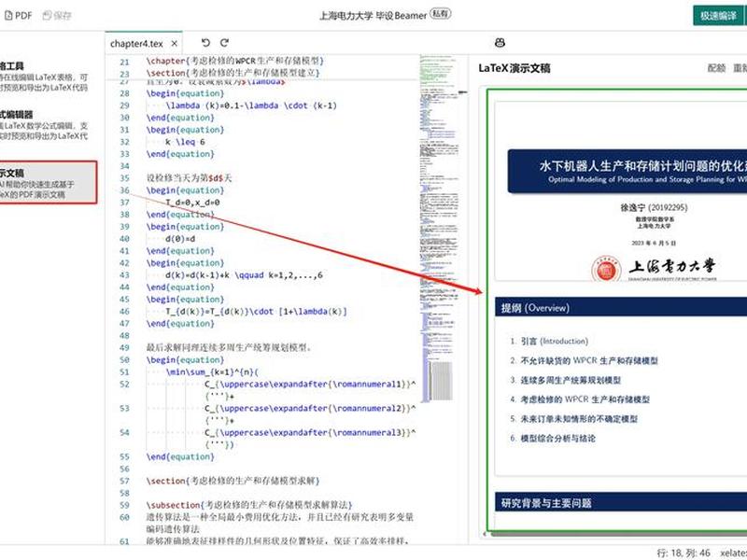Click line number 57 in the gutter

(x=124, y=481)
